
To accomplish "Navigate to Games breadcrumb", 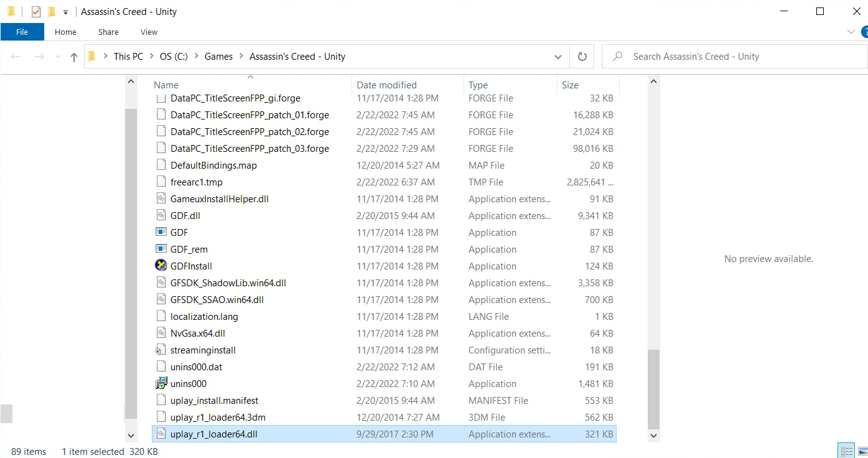I will tap(219, 57).
